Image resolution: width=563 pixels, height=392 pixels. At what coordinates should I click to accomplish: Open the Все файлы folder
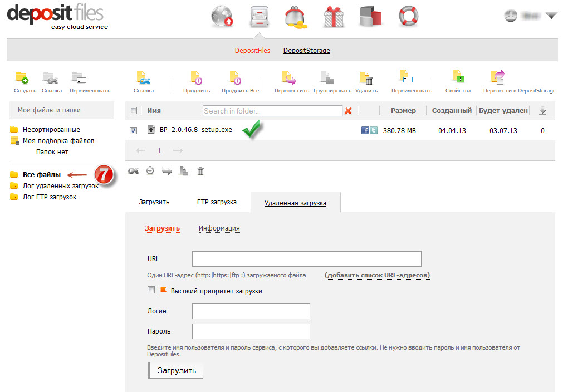(41, 175)
